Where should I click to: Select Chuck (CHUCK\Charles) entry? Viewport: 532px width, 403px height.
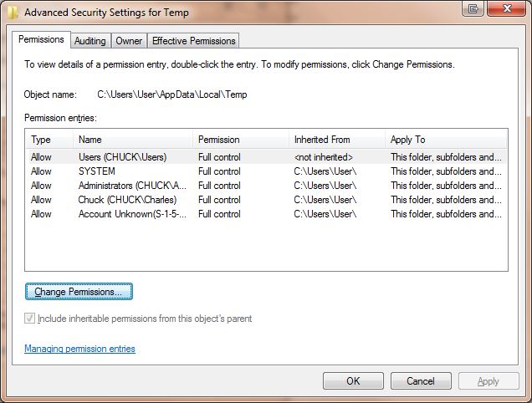266,200
